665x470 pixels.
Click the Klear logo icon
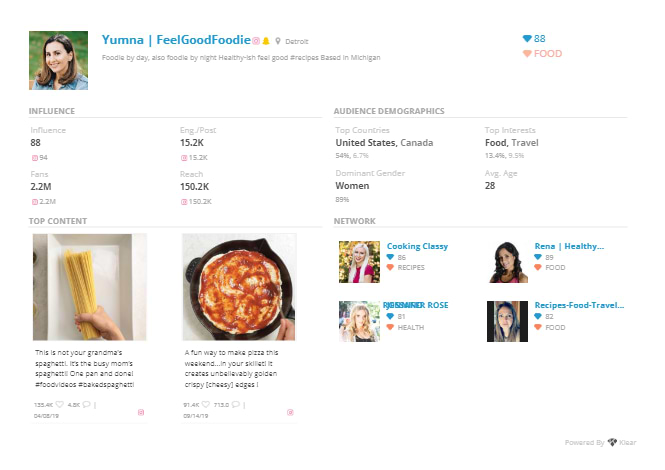[x=612, y=442]
